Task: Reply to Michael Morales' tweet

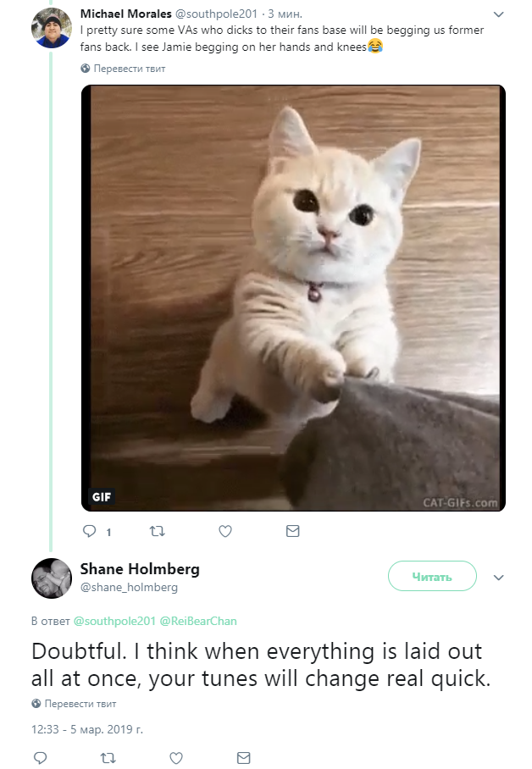Action: pos(89,531)
